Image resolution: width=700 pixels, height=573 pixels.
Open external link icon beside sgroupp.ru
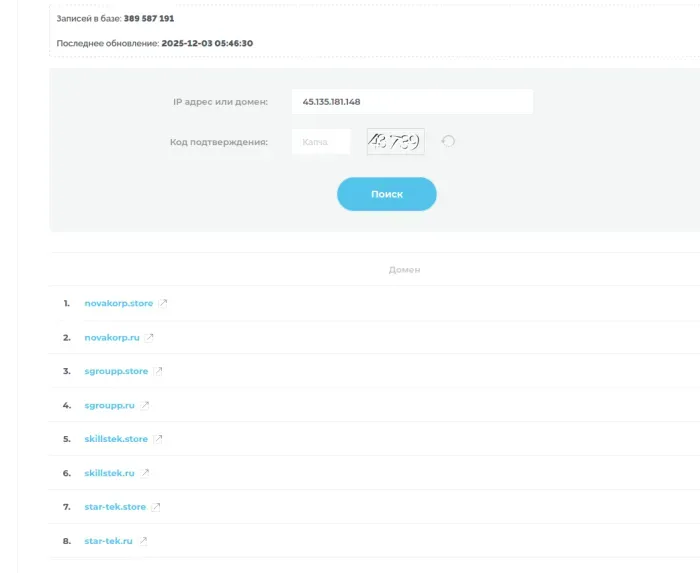pyautogui.click(x=144, y=405)
